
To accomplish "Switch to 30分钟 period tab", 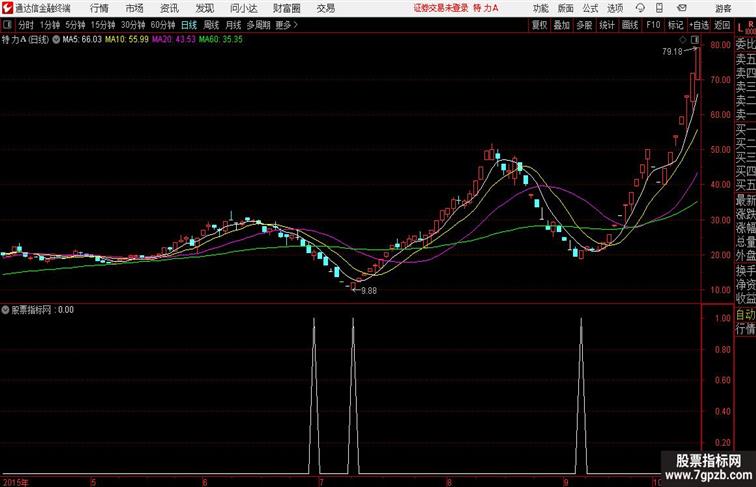I will [x=133, y=25].
